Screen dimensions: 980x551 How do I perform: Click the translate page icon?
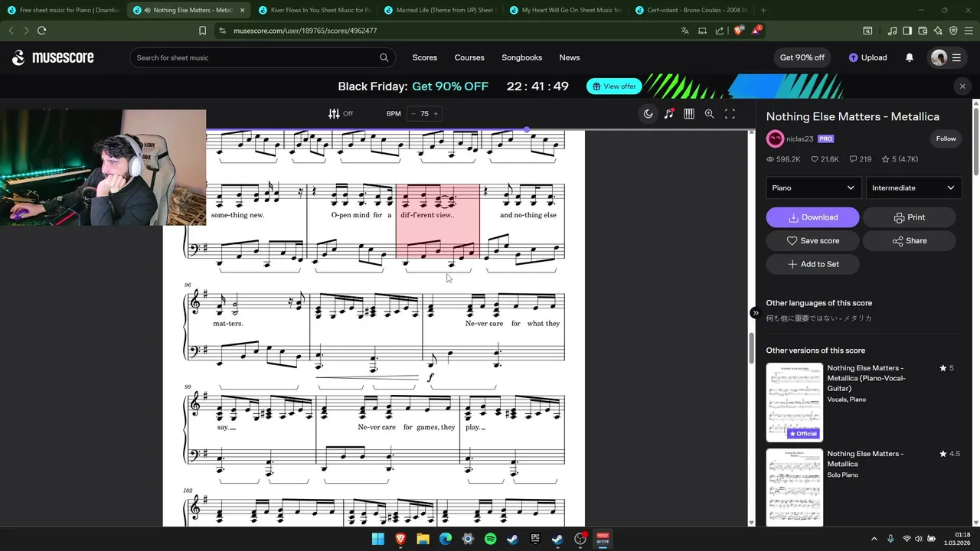(684, 31)
